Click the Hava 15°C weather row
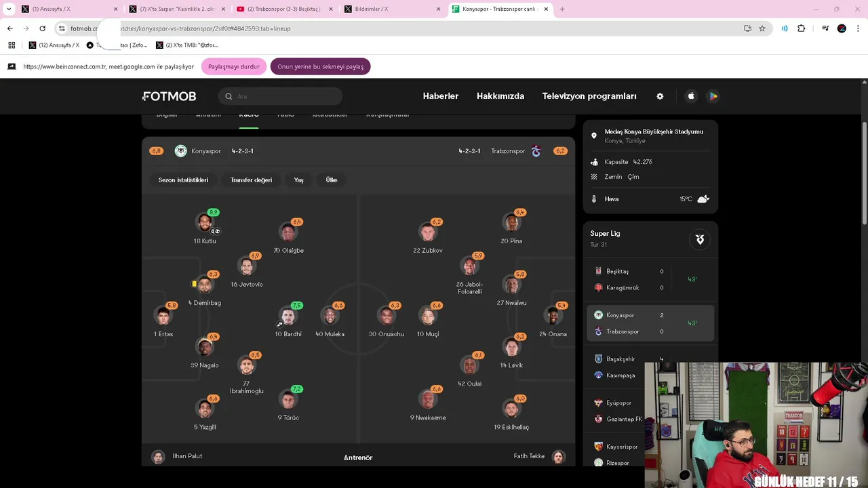 [x=650, y=199]
